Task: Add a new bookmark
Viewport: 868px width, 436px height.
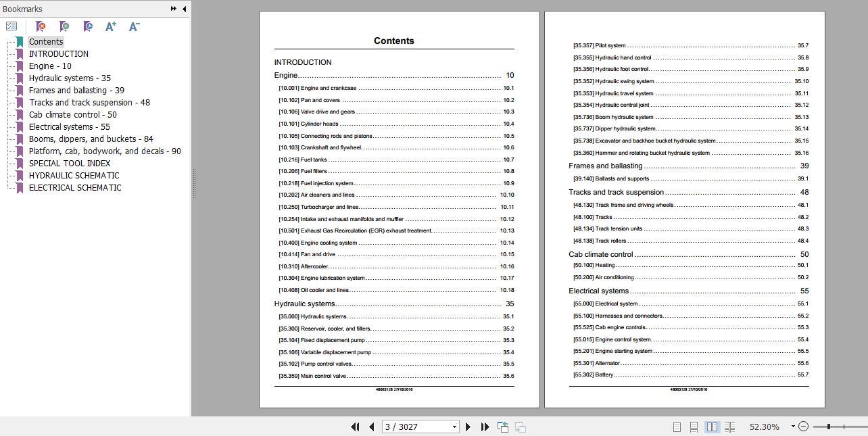Action: click(64, 26)
